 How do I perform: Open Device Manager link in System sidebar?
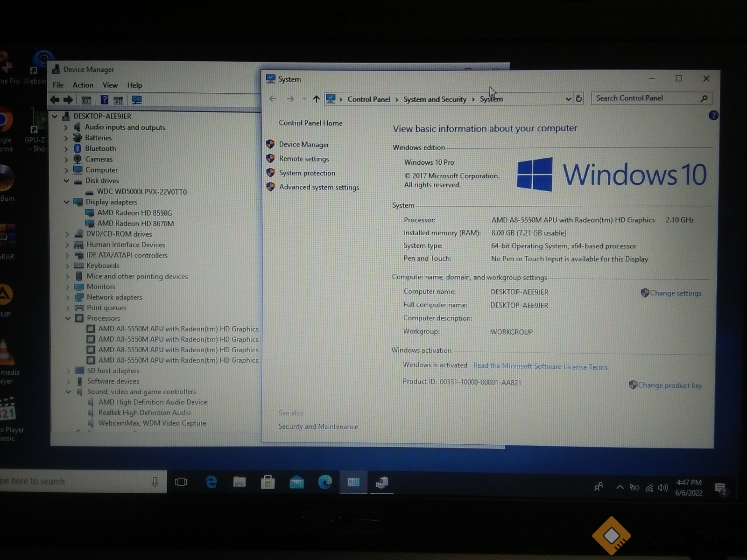(x=304, y=145)
